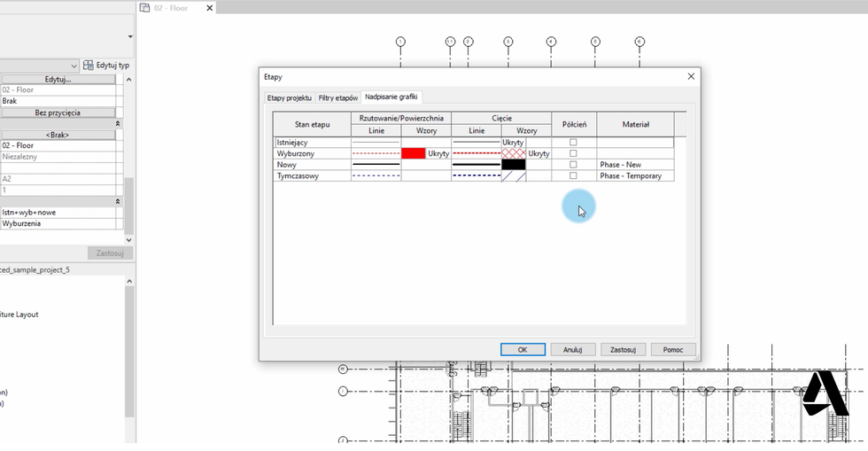Edit projection line style for Nowy

[376, 165]
